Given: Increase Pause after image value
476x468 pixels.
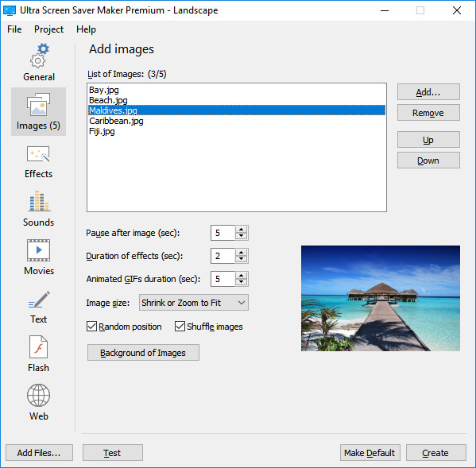Looking at the screenshot, I should 242,230.
